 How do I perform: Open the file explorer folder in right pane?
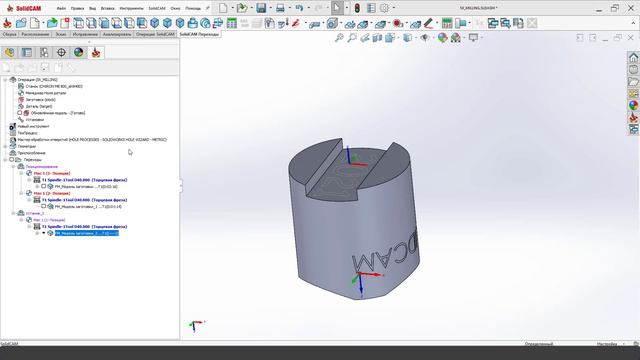click(x=633, y=81)
